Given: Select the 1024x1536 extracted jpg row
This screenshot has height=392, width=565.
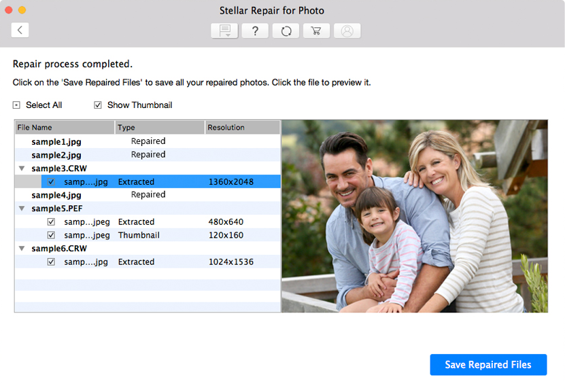Looking at the screenshot, I should (148, 262).
